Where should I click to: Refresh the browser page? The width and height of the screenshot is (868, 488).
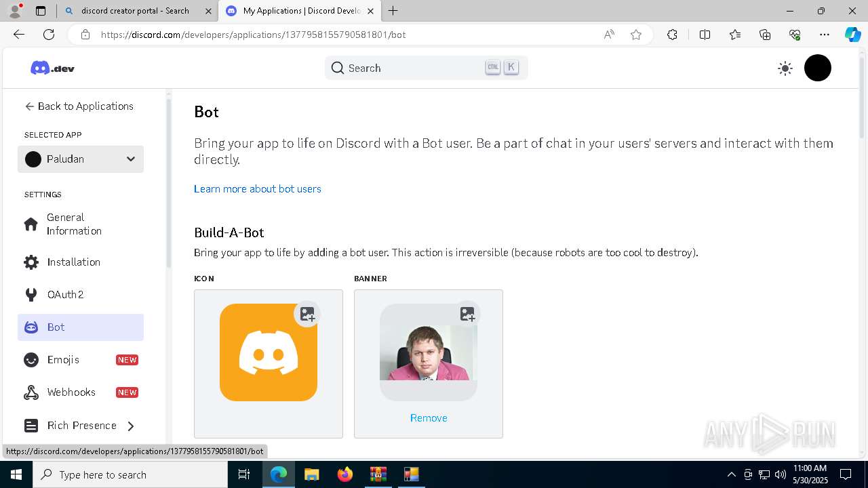point(49,35)
